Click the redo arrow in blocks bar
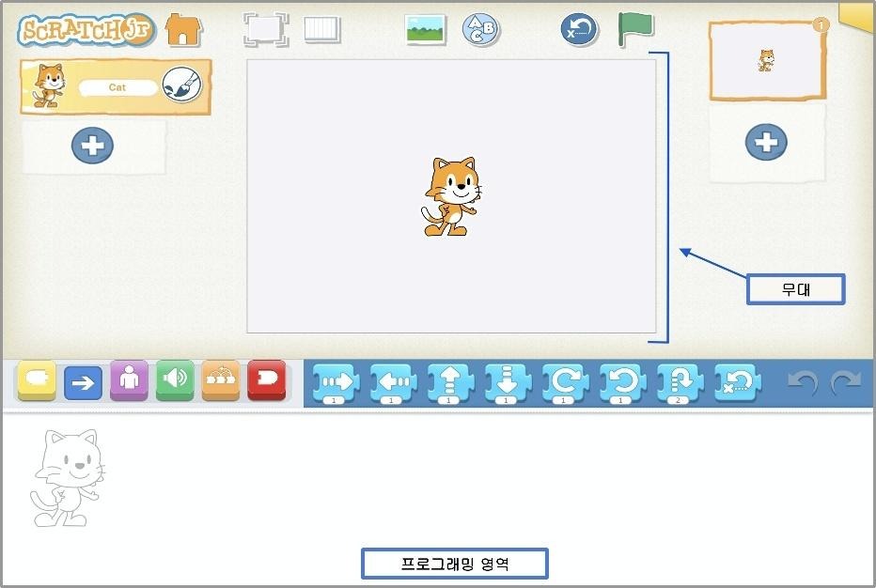 point(845,383)
